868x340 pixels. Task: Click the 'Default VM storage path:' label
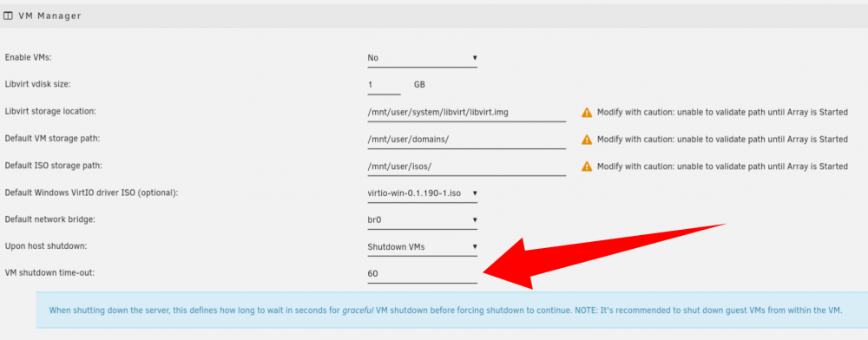pos(52,138)
